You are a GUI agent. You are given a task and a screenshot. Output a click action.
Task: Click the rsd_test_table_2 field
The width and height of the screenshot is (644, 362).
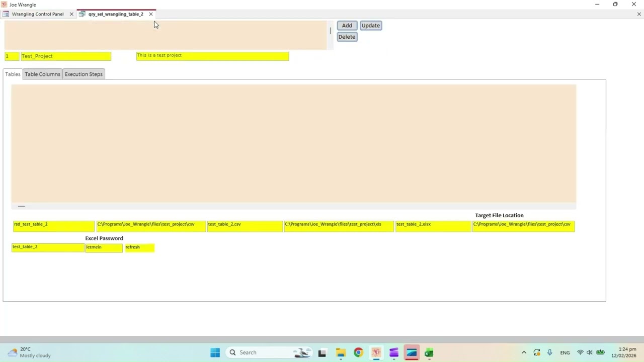(54, 226)
